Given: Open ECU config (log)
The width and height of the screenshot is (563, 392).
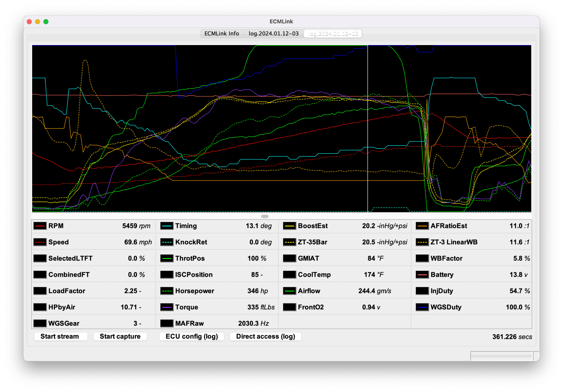Looking at the screenshot, I should tap(192, 337).
